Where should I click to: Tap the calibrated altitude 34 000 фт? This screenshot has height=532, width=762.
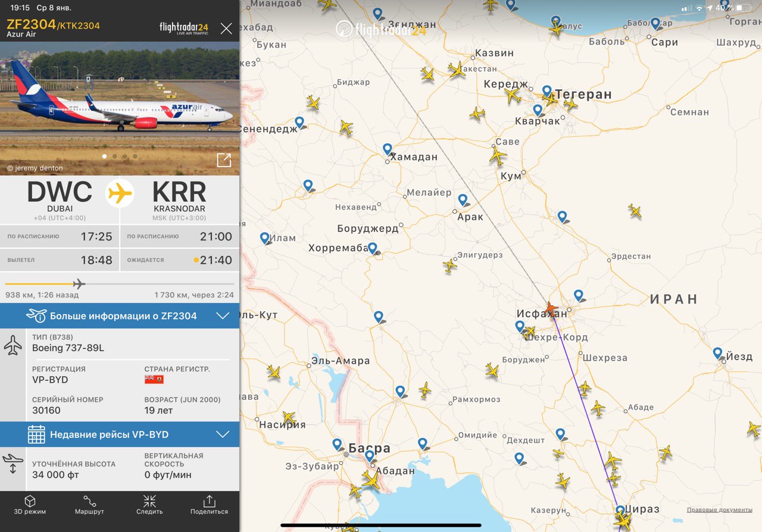55,475
